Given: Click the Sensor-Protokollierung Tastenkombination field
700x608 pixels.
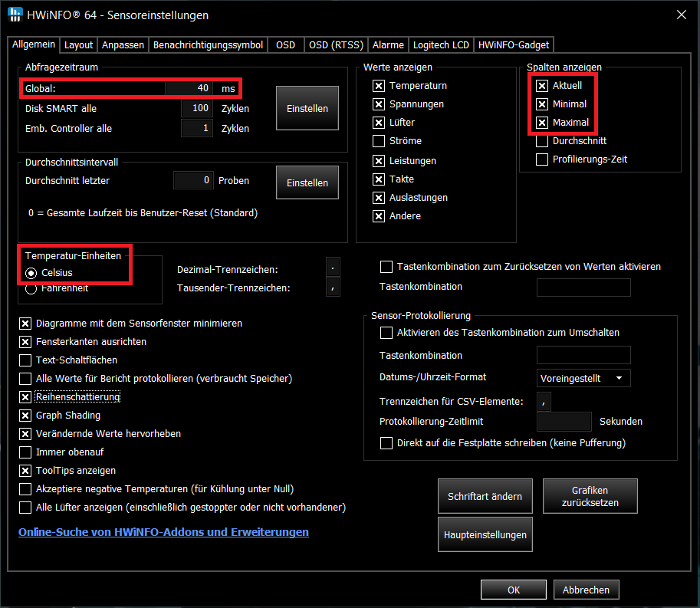Looking at the screenshot, I should coord(583,355).
